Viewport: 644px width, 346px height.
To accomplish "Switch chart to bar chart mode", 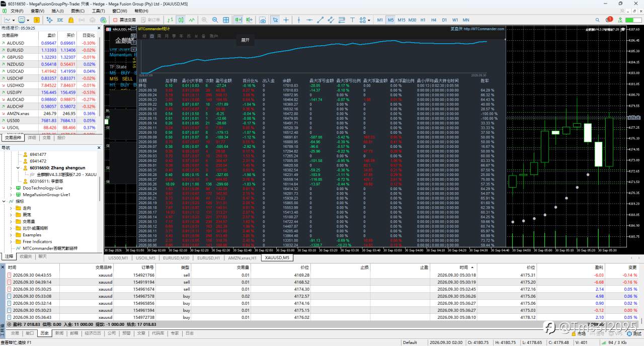I will point(170,20).
